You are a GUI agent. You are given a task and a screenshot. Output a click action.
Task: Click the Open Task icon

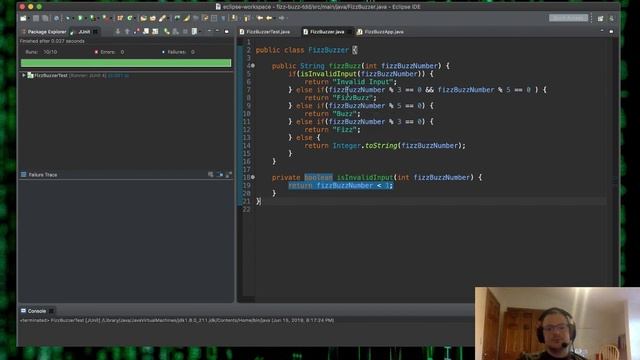153,18
